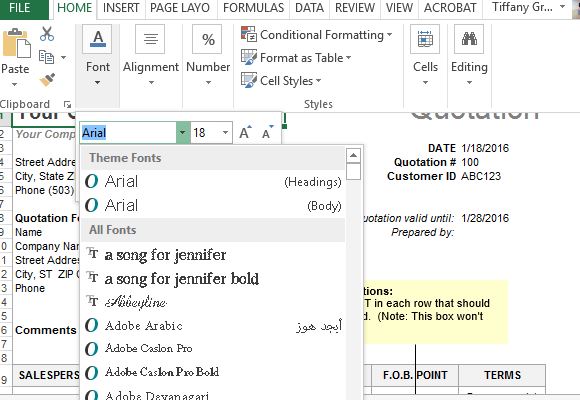580x400 pixels.
Task: Click the Format as Table icon
Action: click(249, 57)
